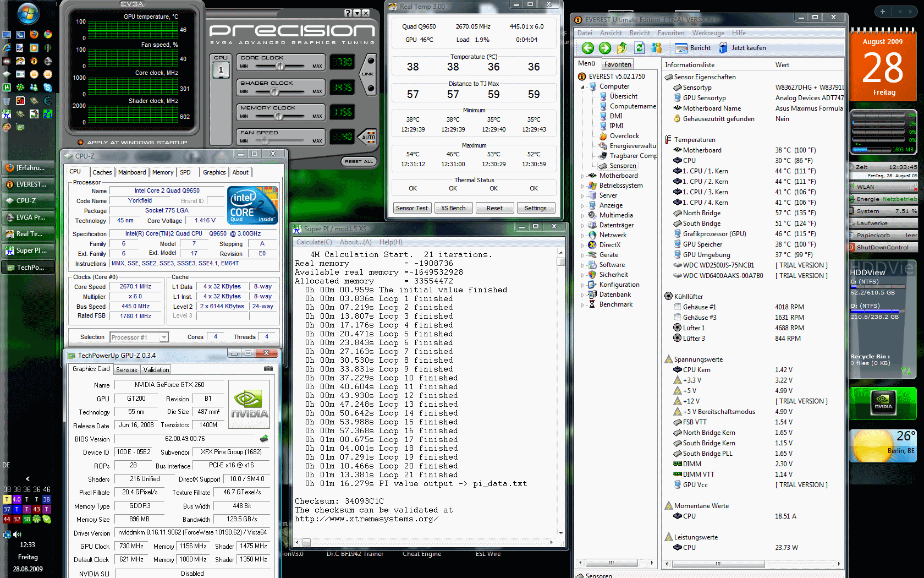Toggle the LINK clocks button in Precision
This screenshot has width=924, height=578.
(369, 74)
